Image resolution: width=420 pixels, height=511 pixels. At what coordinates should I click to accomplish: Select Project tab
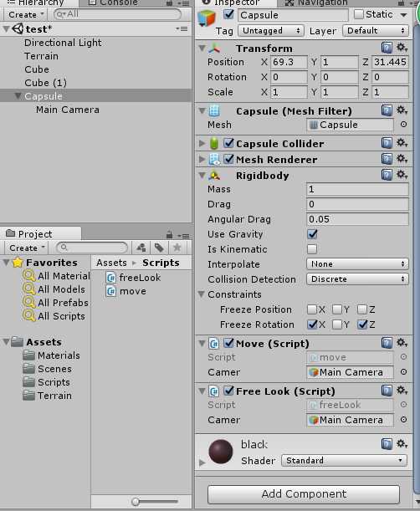click(x=40, y=233)
